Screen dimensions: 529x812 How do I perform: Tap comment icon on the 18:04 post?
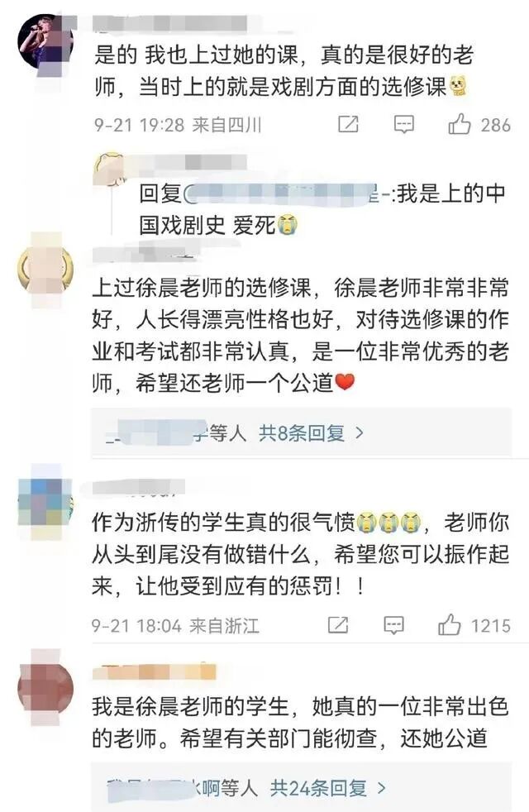pos(393,626)
